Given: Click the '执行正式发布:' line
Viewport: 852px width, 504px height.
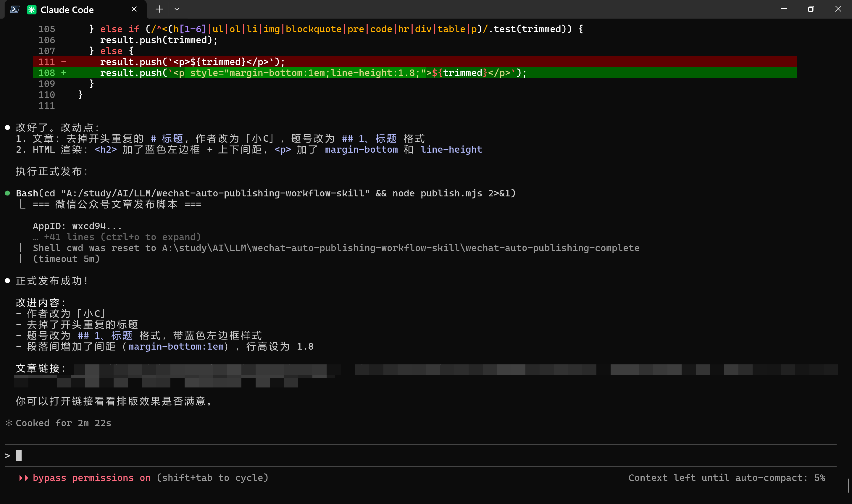Looking at the screenshot, I should (52, 171).
